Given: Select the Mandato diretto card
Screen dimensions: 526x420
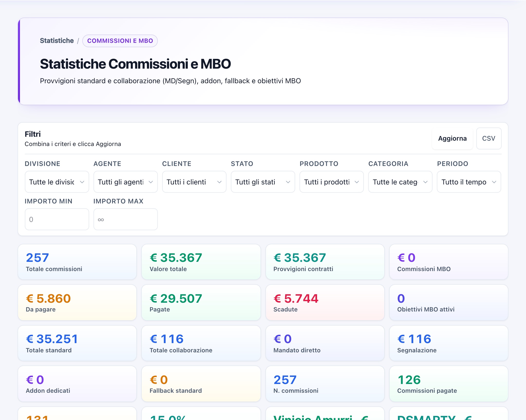Looking at the screenshot, I should (325, 343).
